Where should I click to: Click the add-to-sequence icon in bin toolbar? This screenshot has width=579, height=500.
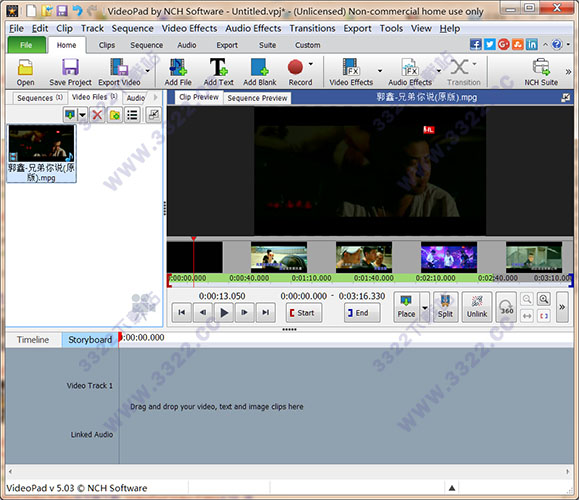pyautogui.click(x=70, y=115)
